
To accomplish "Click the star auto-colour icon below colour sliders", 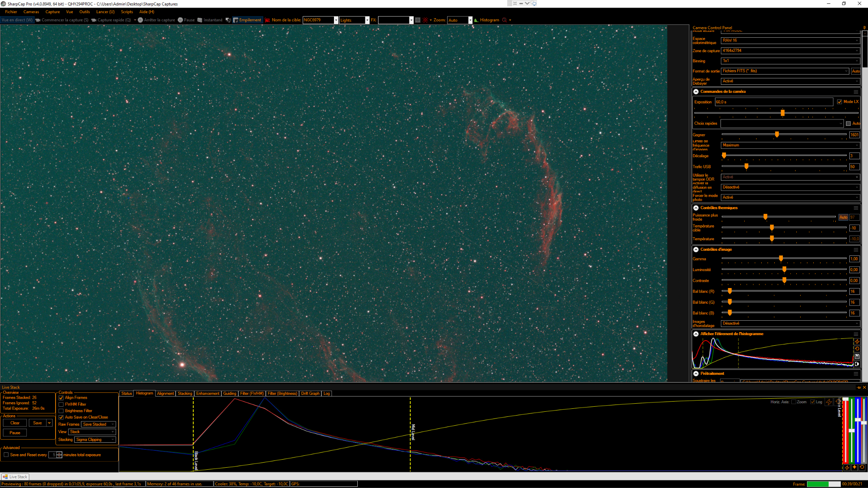I will [x=854, y=467].
